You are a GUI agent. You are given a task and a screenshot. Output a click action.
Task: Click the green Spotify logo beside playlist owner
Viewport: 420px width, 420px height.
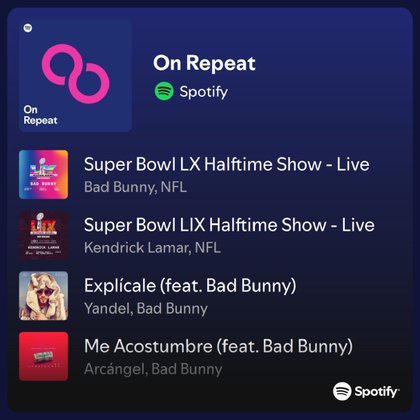pyautogui.click(x=164, y=91)
